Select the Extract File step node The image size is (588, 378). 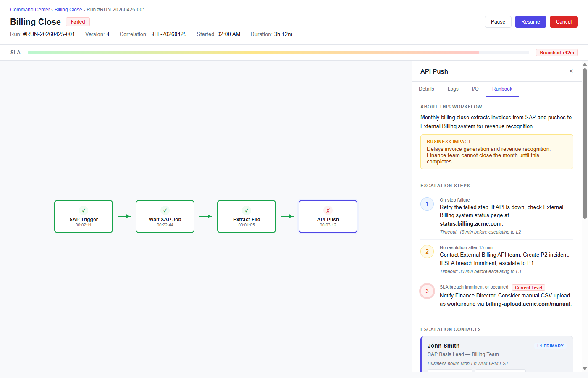(247, 216)
